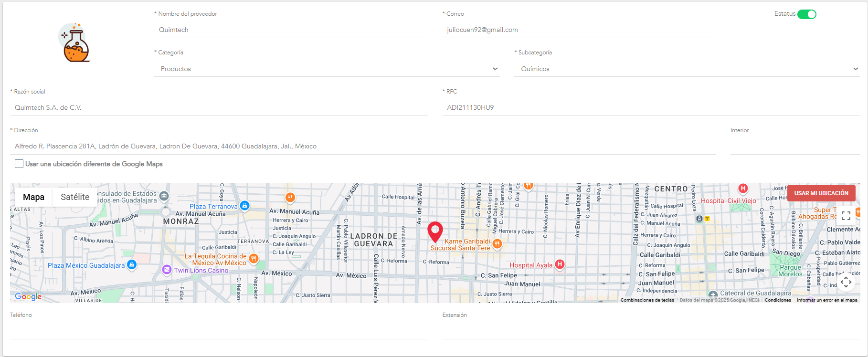Check 'Usar una ubicación diferente' checkbox
The image size is (868, 357).
(19, 164)
